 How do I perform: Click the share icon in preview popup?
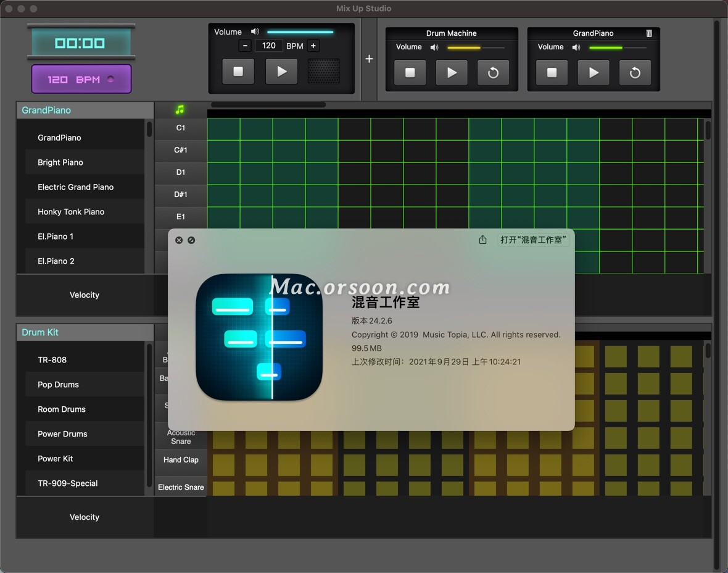coord(483,240)
